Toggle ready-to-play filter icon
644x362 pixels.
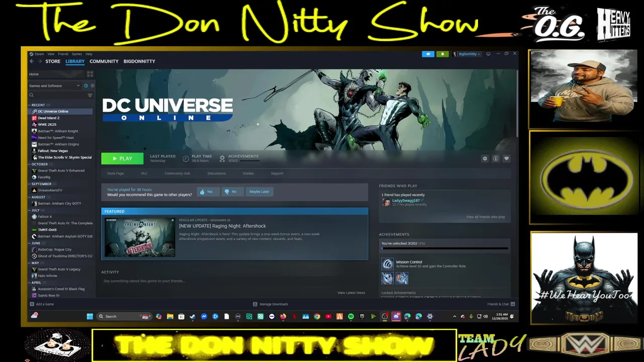click(92, 86)
